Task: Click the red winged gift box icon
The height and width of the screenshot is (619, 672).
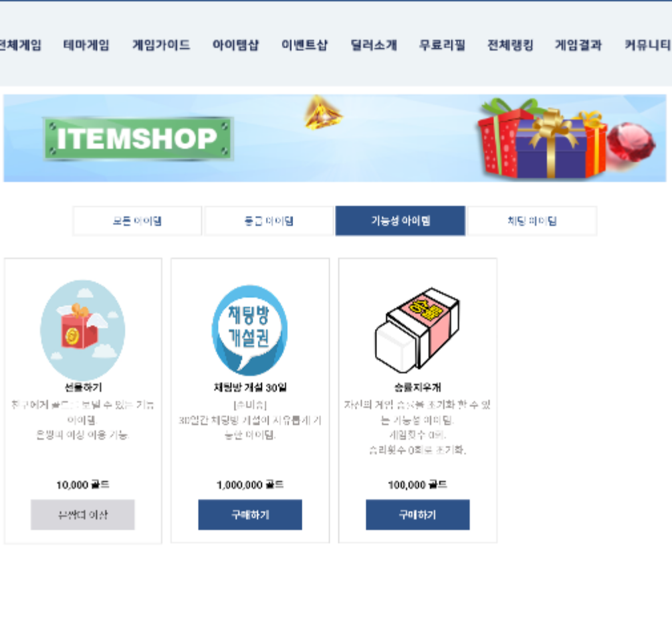Action: 82,330
